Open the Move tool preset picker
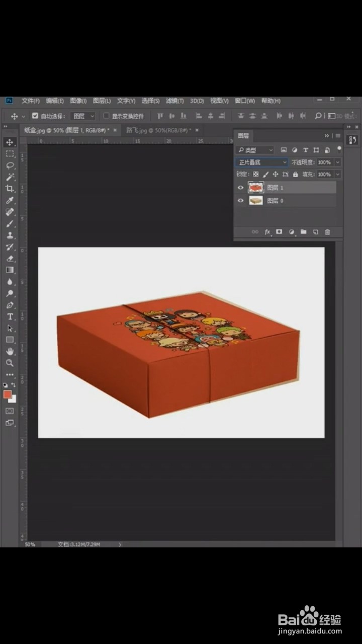Image resolution: width=362 pixels, height=644 pixels. click(x=24, y=116)
